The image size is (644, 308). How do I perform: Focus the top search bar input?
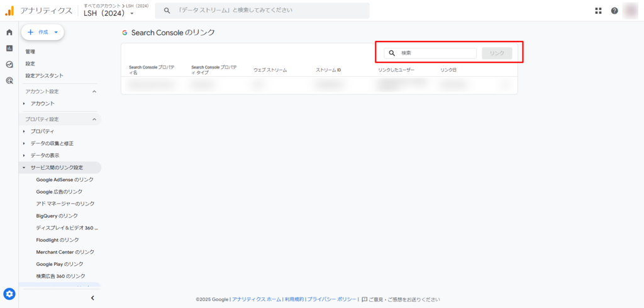click(x=262, y=11)
